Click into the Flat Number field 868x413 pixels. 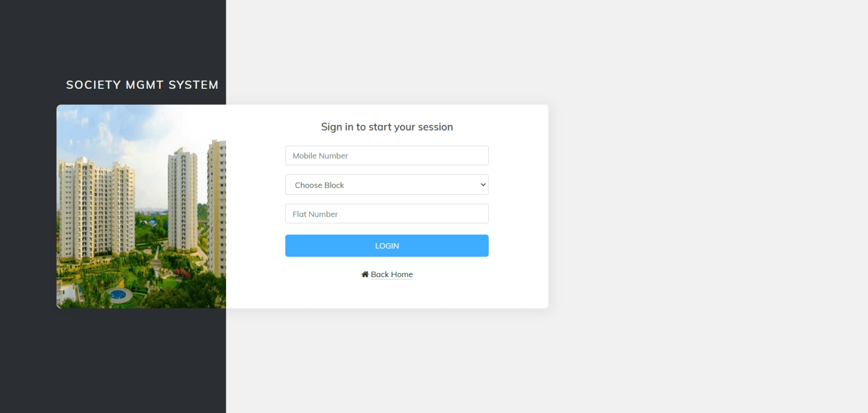[x=387, y=214]
